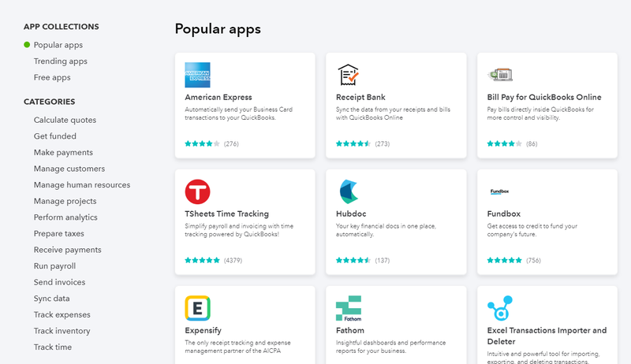Click the TSheets description text
Viewport: 631px width, 364px height.
pyautogui.click(x=239, y=230)
